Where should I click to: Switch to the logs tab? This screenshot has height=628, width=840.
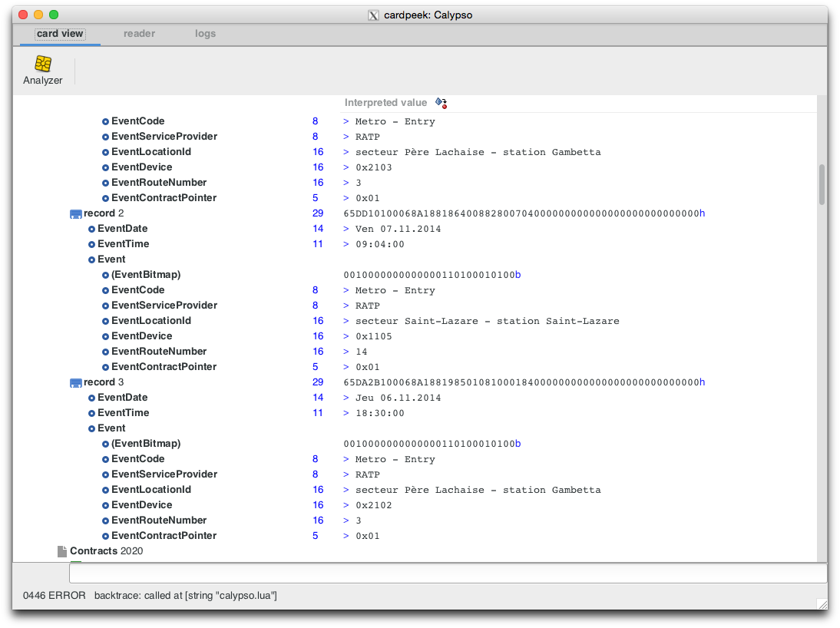click(205, 33)
